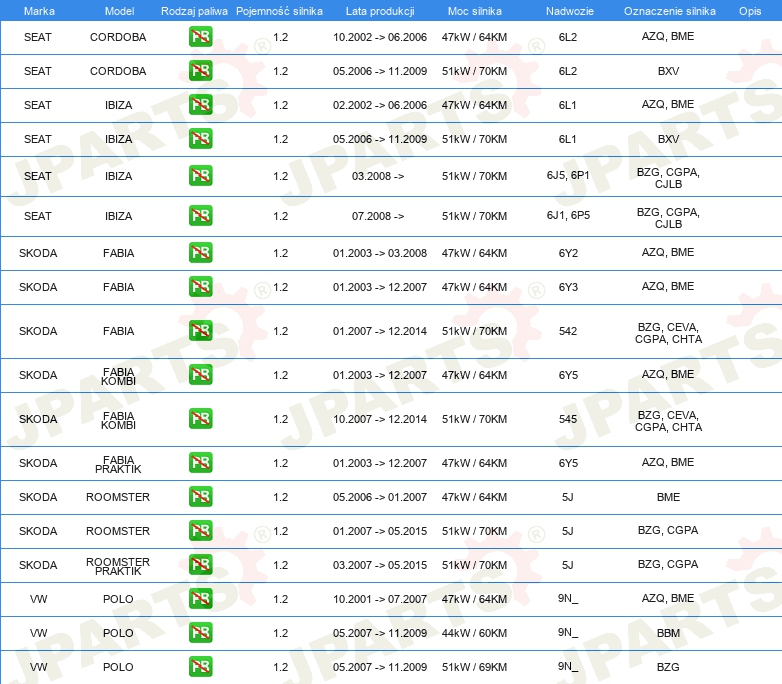The image size is (782, 684).
Task: Click fuel icon in Ibiza 02.2002 row
Action: (200, 104)
